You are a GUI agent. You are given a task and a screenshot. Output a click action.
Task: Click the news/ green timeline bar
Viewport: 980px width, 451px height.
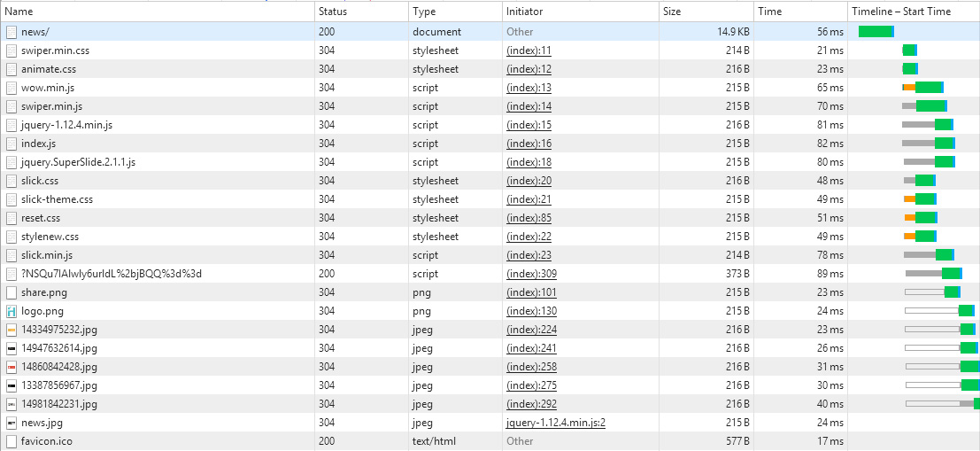876,32
